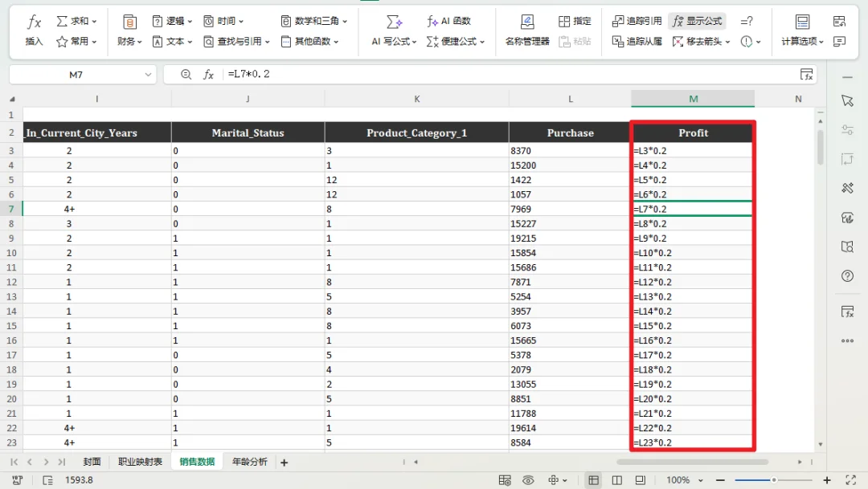
Task: Toggle reading mode eye icon in status bar
Action: 528,480
